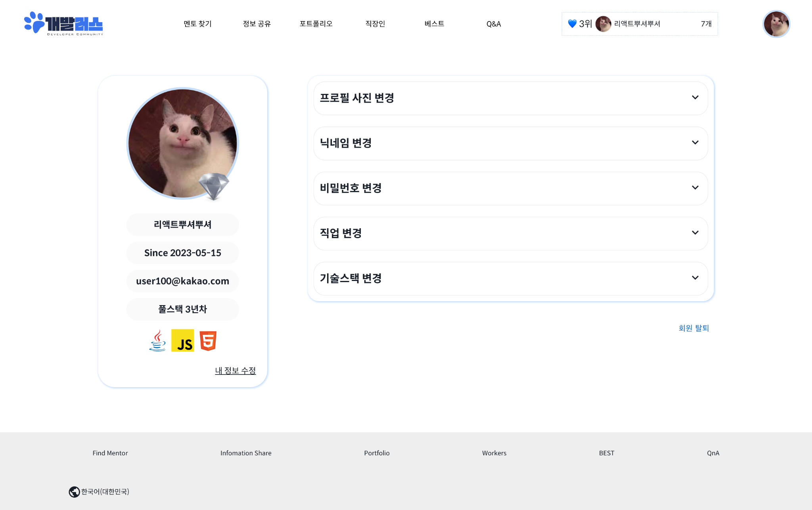Expand the 기술스택 변경 chevron
The width and height of the screenshot is (812, 510).
click(695, 278)
